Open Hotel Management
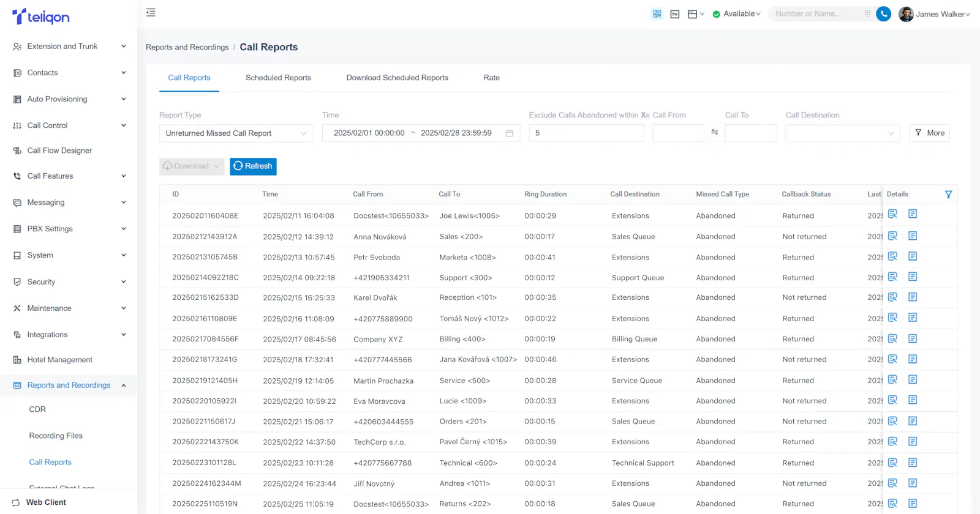 (x=59, y=360)
